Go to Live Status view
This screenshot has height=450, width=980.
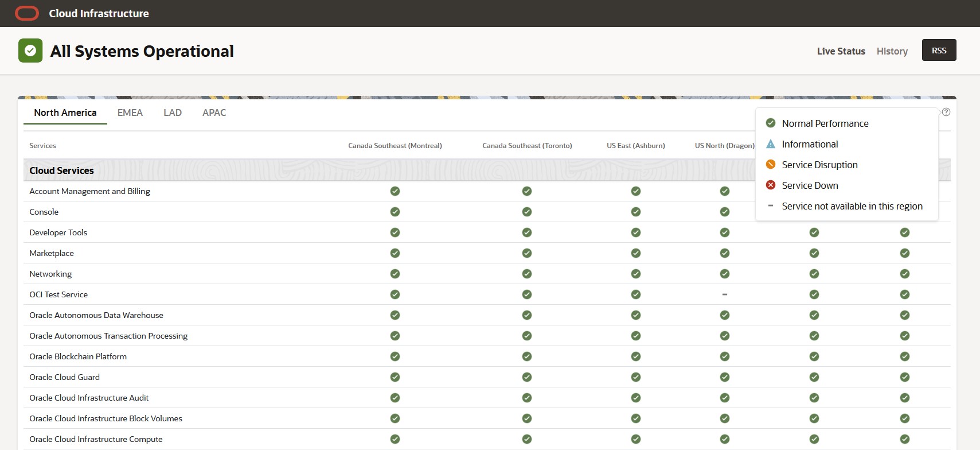(841, 51)
